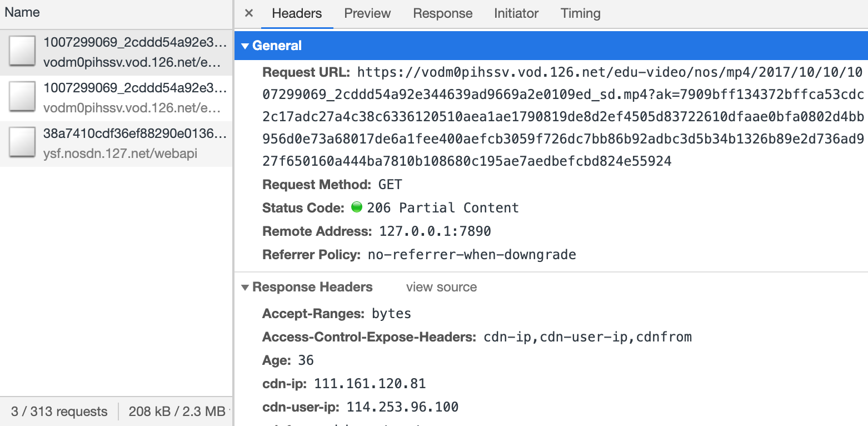Open the Response tab
This screenshot has width=868, height=426.
[x=443, y=14]
